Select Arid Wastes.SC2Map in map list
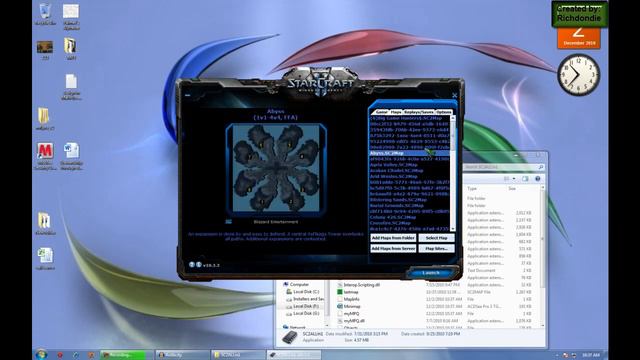The height and width of the screenshot is (360, 640). (x=409, y=176)
